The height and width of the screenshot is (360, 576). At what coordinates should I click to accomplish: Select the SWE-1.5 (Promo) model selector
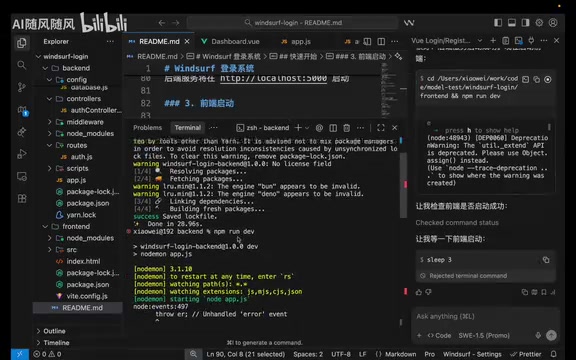pyautogui.click(x=484, y=335)
